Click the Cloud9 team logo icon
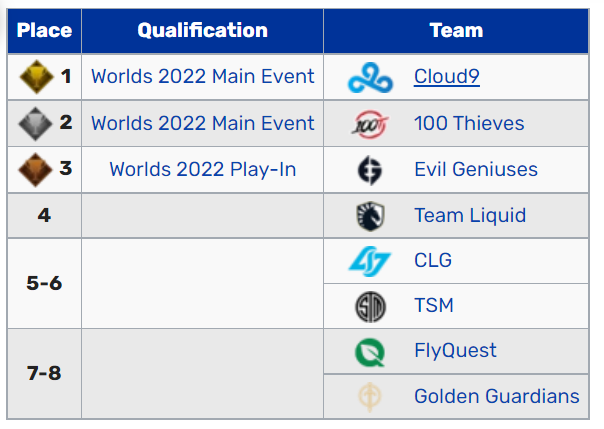604x429 pixels. pyautogui.click(x=370, y=77)
